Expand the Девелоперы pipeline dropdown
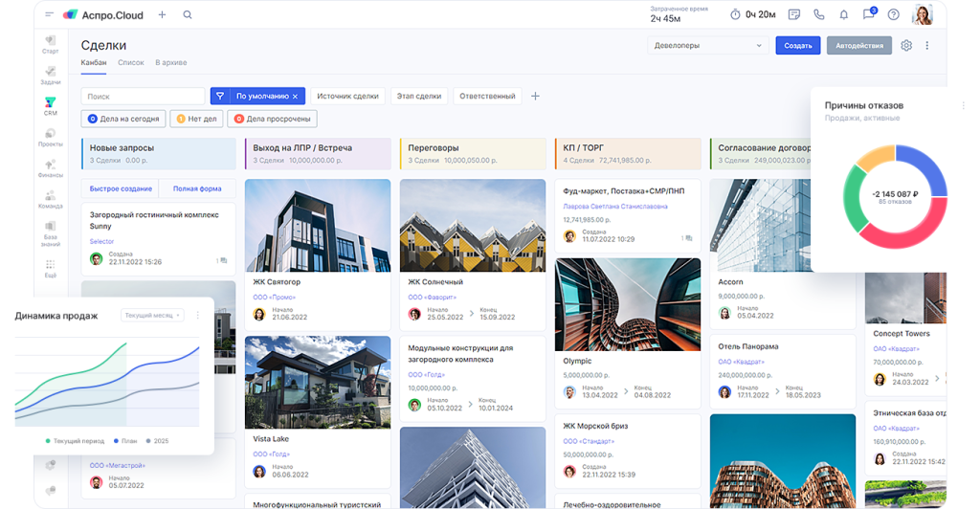 point(707,45)
